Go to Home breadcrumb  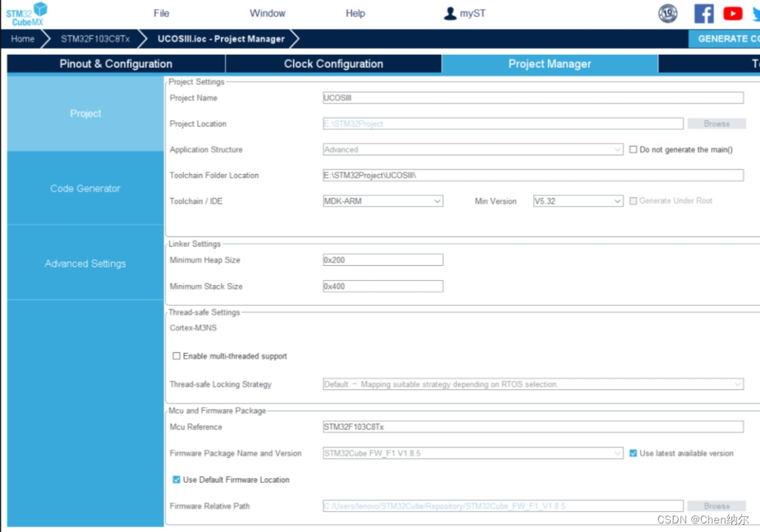[x=23, y=39]
